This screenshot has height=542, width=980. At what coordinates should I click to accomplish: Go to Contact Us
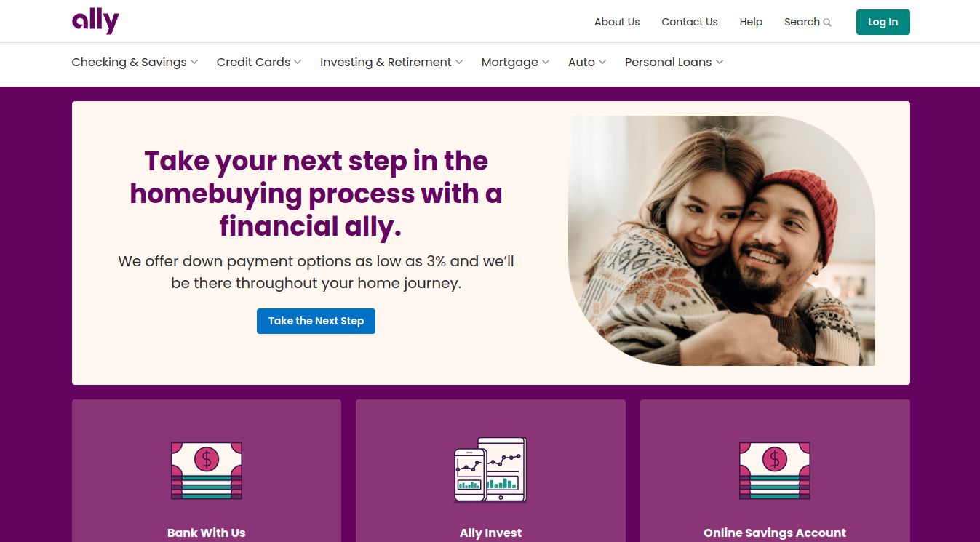(x=690, y=22)
